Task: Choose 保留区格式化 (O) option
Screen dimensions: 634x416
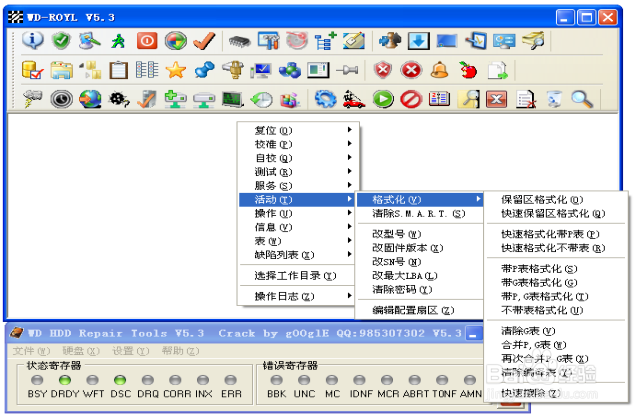Action: [556, 199]
